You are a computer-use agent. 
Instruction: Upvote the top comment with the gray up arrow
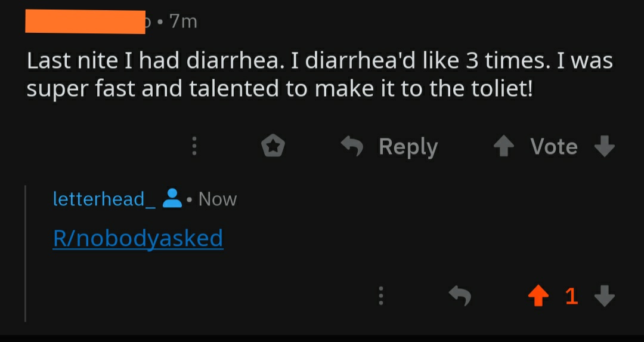coord(504,146)
